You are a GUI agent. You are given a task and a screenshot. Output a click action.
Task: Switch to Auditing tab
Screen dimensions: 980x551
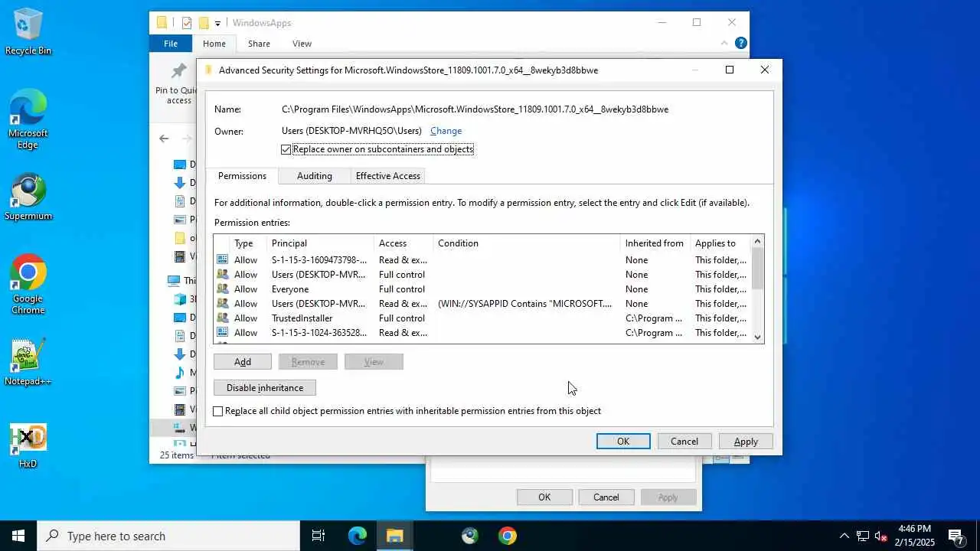(315, 176)
